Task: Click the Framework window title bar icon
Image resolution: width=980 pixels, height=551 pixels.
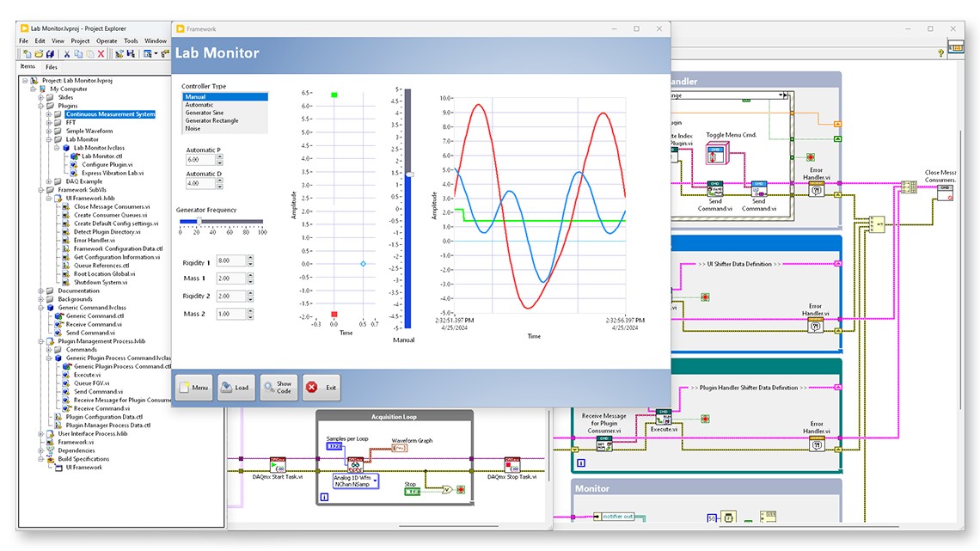Action: coord(180,28)
